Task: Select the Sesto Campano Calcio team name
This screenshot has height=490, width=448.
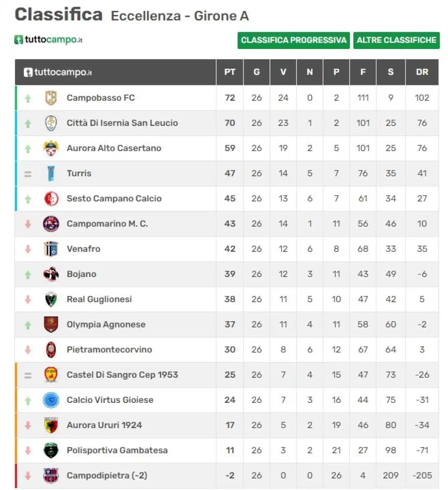Action: [x=114, y=199]
